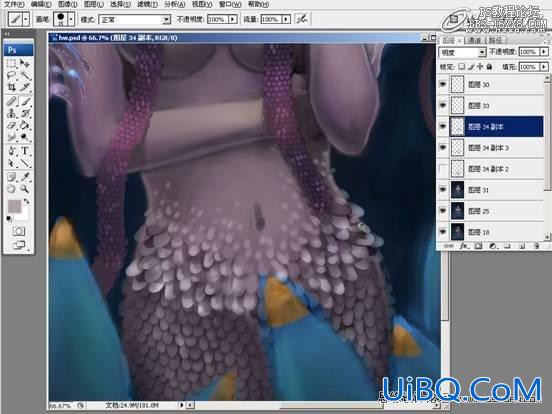Hide layer 图层 34 副本 3

443,148
